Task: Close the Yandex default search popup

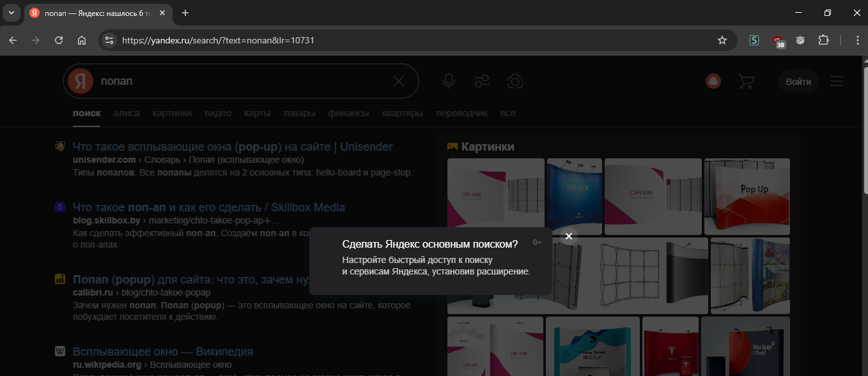Action: click(568, 236)
